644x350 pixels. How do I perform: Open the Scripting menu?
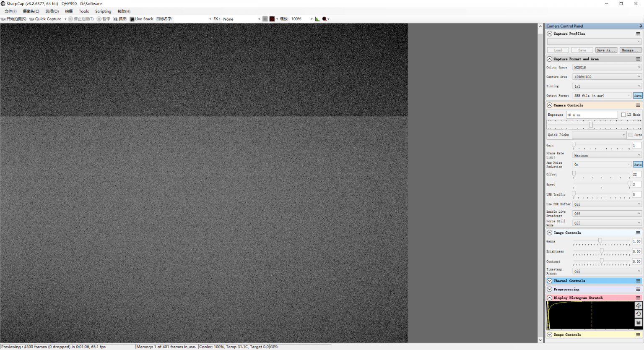coord(103,11)
